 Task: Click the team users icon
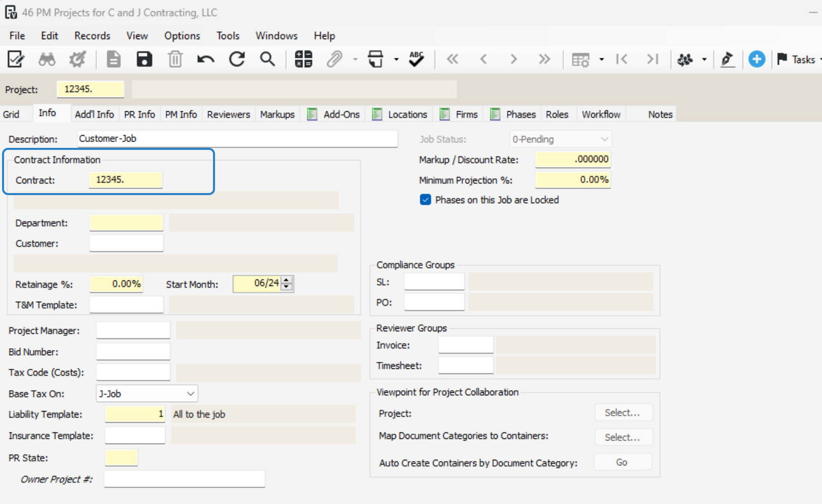click(685, 59)
